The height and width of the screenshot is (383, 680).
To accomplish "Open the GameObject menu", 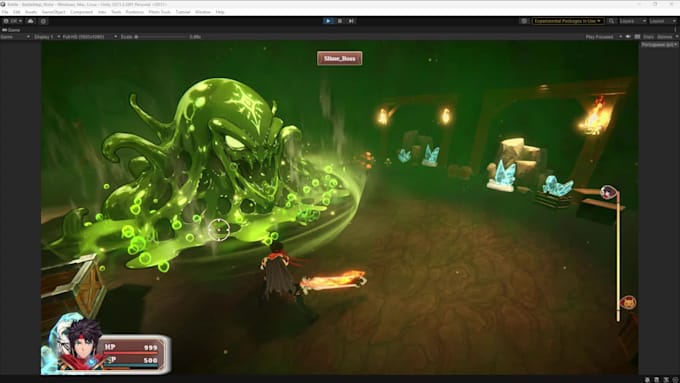I will coord(53,12).
